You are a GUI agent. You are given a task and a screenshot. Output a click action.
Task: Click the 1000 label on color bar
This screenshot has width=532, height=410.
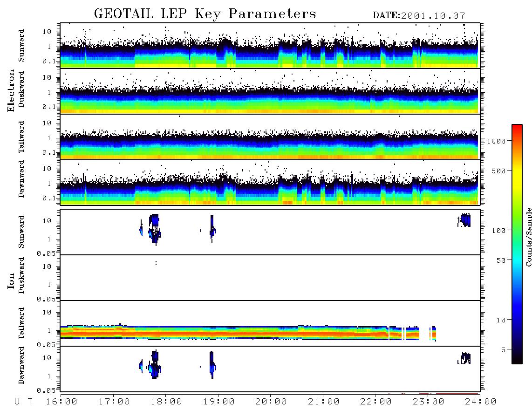(x=496, y=141)
